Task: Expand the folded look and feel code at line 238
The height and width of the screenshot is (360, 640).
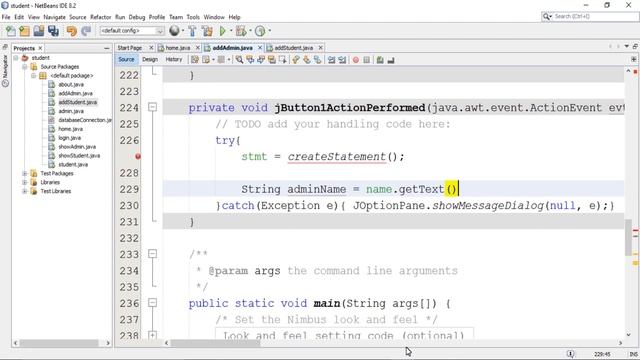Action: click(152, 336)
